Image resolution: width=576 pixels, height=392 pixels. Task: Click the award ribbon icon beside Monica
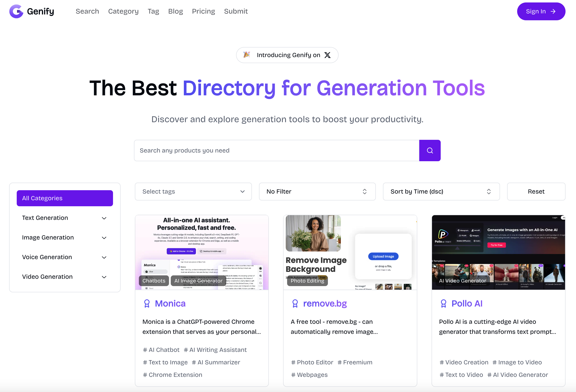pyautogui.click(x=147, y=303)
